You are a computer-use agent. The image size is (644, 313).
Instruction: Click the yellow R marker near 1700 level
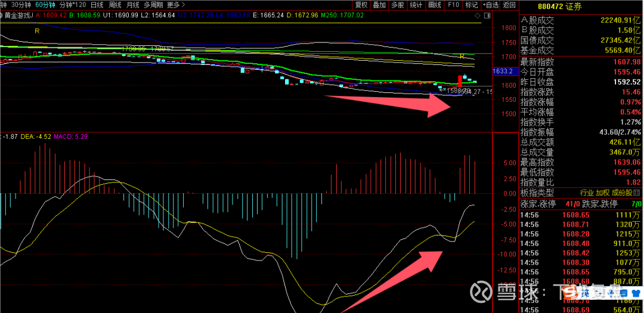point(462,56)
